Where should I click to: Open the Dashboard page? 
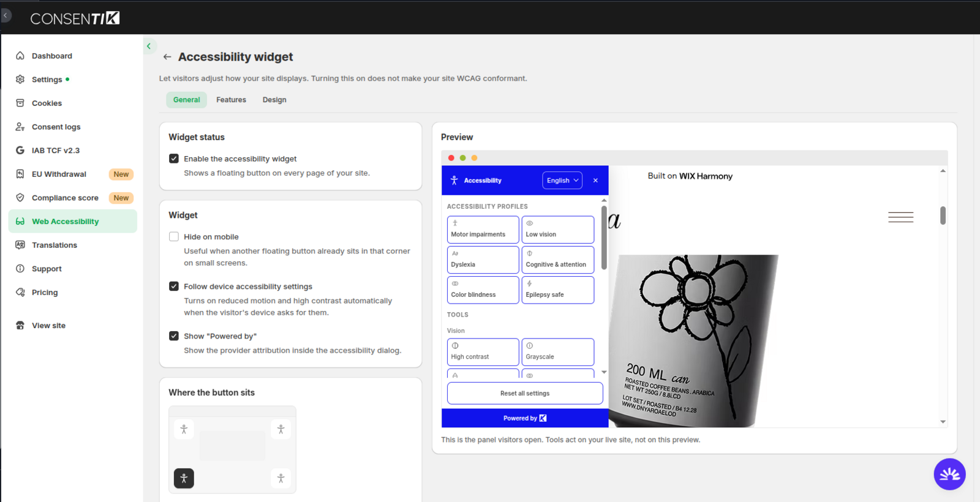tap(72, 56)
